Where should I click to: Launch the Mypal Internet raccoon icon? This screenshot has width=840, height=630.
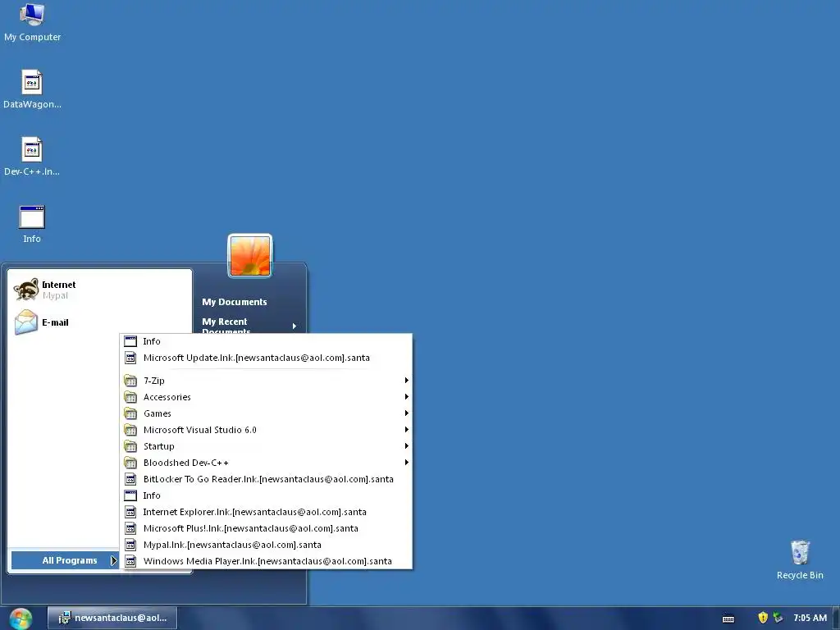[x=25, y=290]
